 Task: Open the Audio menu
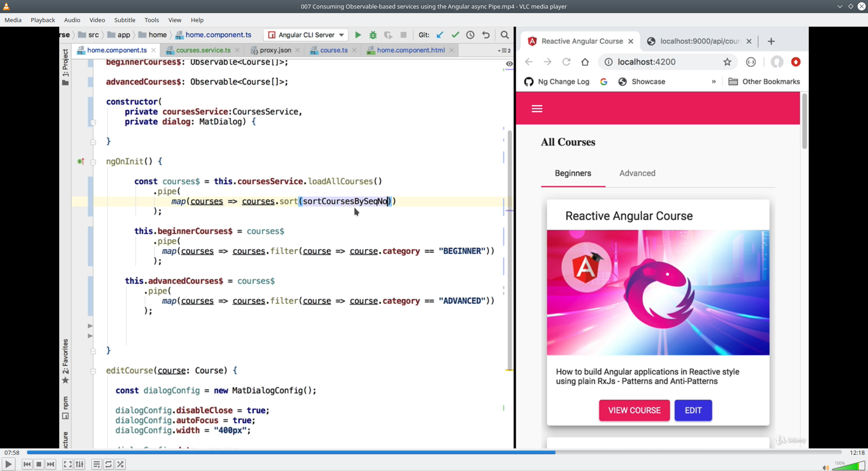click(72, 20)
